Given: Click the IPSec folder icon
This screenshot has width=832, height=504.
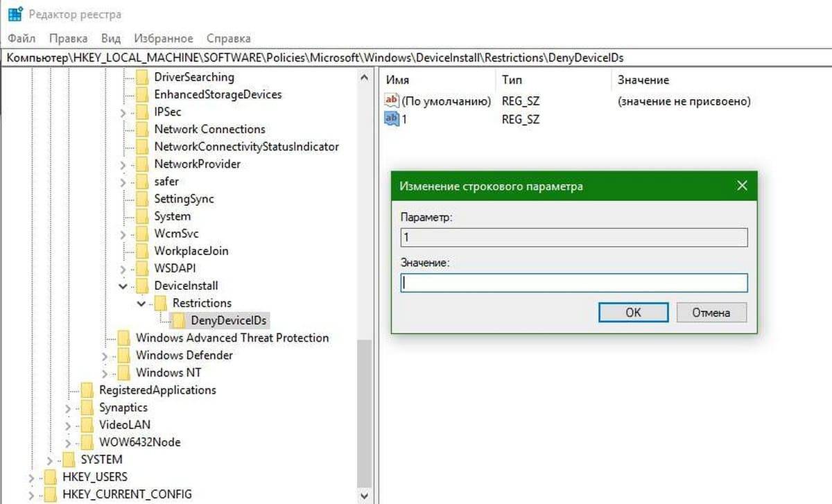Looking at the screenshot, I should click(x=142, y=112).
